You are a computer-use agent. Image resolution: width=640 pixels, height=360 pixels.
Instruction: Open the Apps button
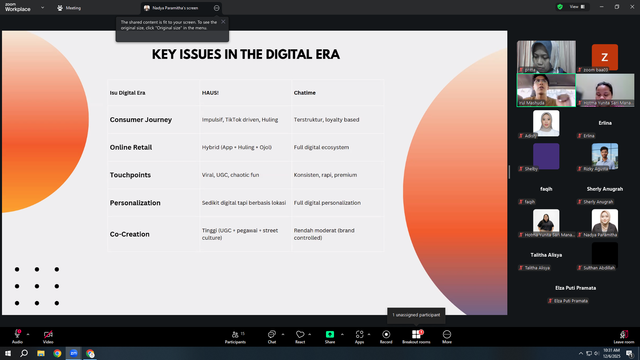click(359, 337)
